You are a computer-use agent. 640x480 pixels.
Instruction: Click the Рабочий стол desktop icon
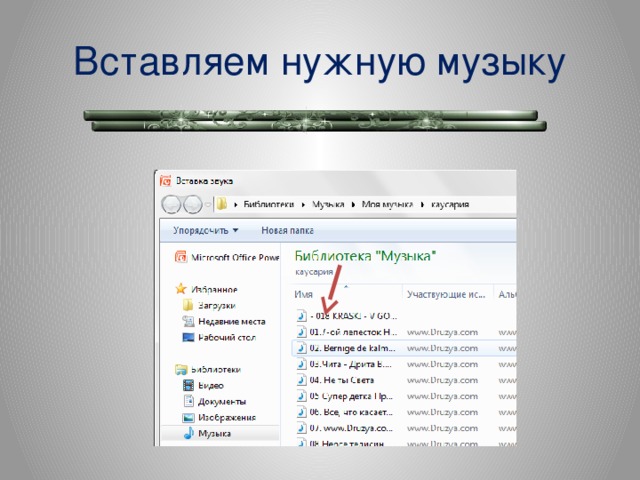(188, 337)
